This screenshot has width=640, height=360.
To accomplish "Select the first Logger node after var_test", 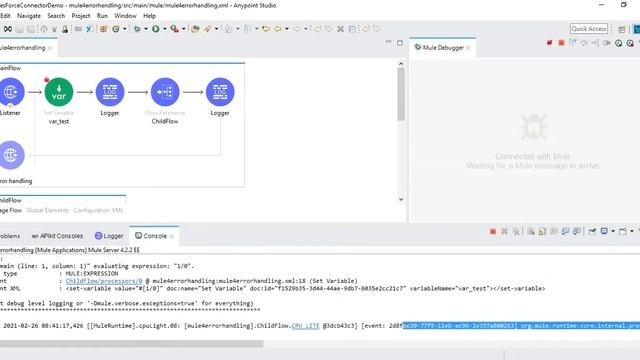I will point(110,92).
